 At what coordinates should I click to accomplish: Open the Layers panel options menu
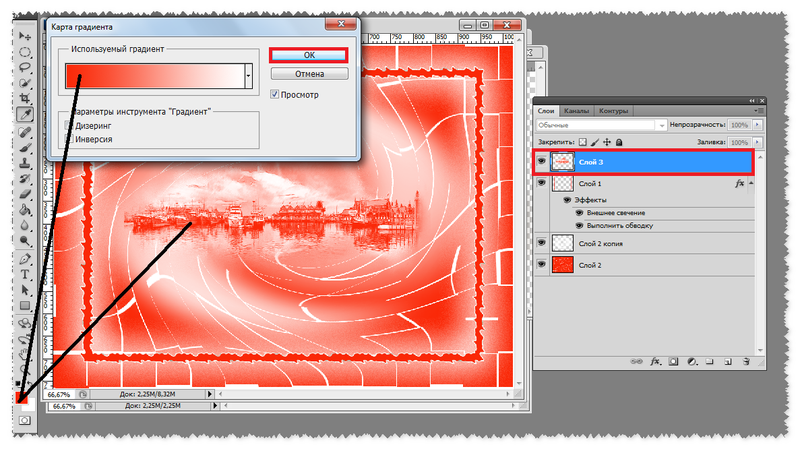click(x=759, y=111)
